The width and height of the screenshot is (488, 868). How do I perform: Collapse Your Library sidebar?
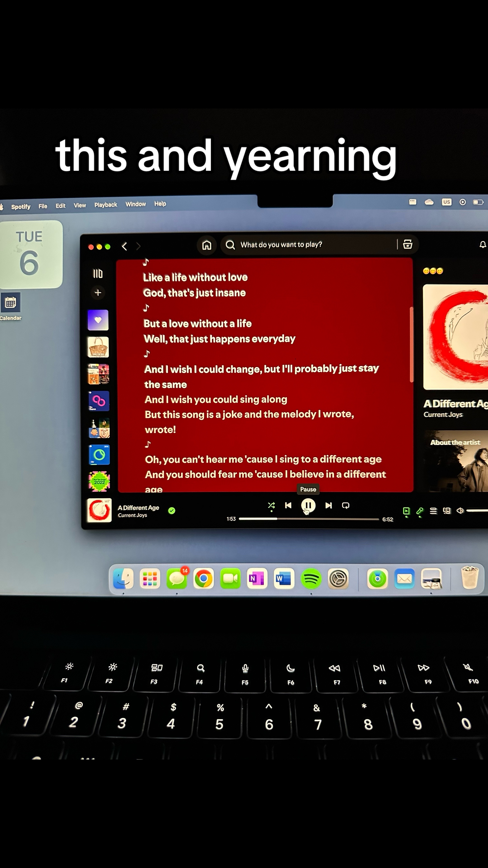point(98,274)
